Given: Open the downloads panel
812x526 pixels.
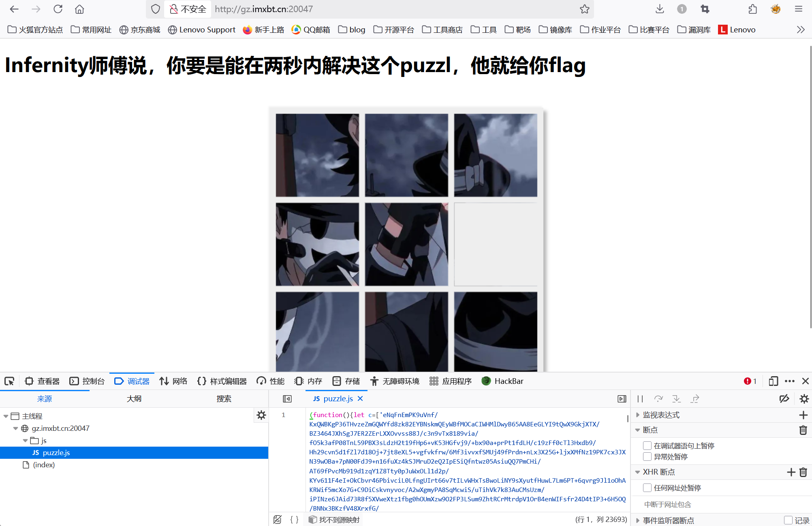Looking at the screenshot, I should point(660,9).
